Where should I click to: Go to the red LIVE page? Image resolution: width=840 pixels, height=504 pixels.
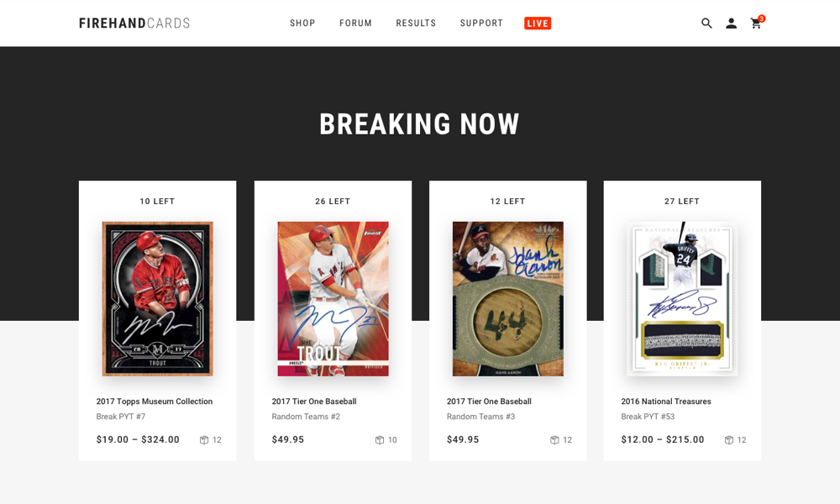pos(538,23)
